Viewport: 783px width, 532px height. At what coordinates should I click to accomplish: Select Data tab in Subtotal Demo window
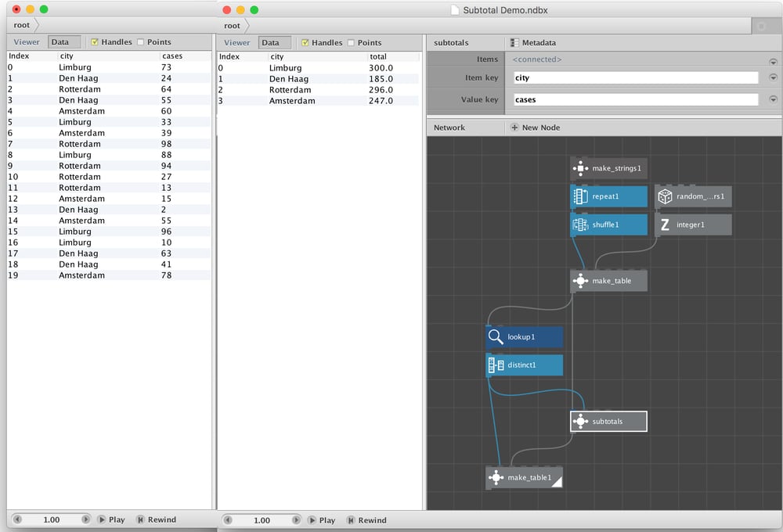click(x=275, y=43)
